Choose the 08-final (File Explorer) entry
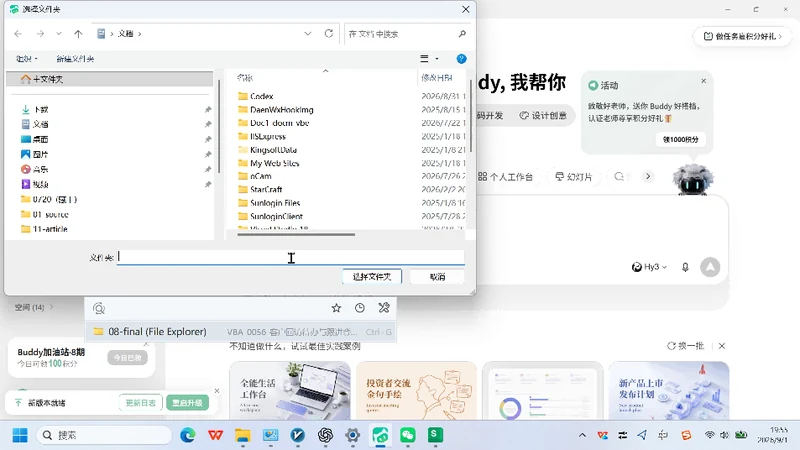This screenshot has width=800, height=450. 240,332
